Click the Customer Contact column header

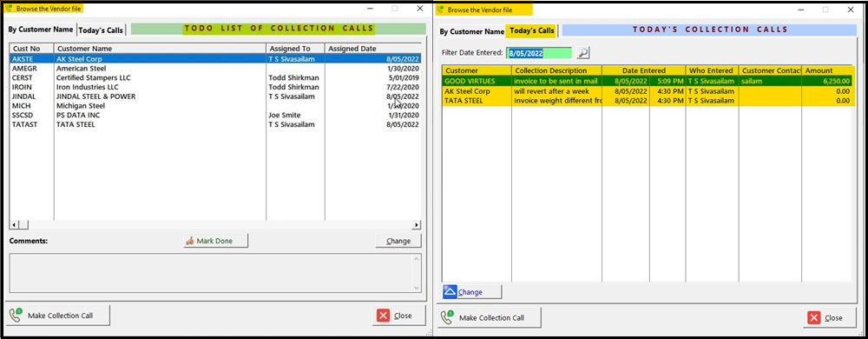[x=770, y=71]
